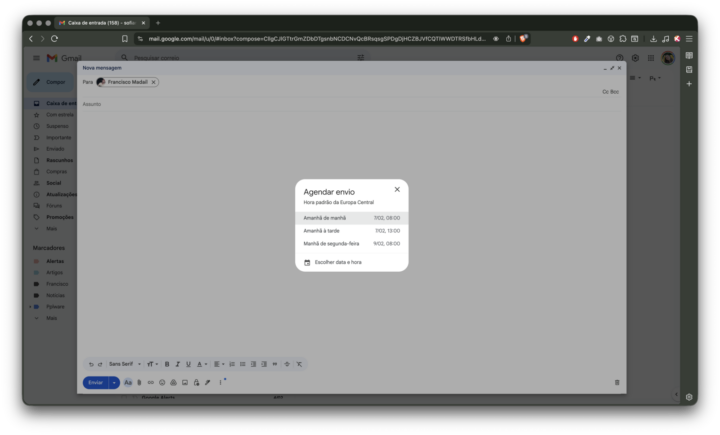Open the Cc Bcc recipients link
Viewport: 720px width, 435px height.
[x=611, y=91]
